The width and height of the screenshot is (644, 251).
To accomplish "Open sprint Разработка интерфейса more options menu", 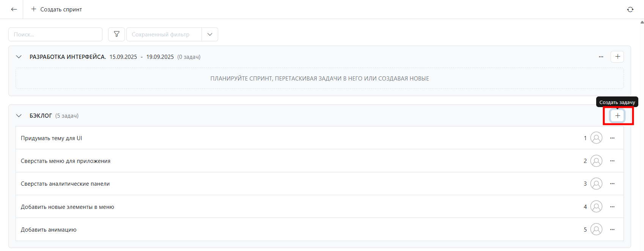I will point(601,57).
